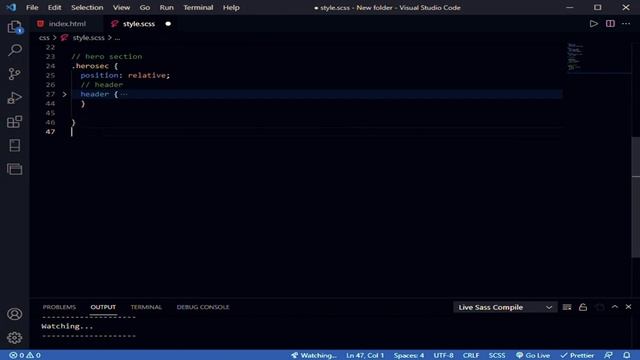Screen dimensions: 640x360
Task: Open the Help menu
Action: tap(231, 7)
